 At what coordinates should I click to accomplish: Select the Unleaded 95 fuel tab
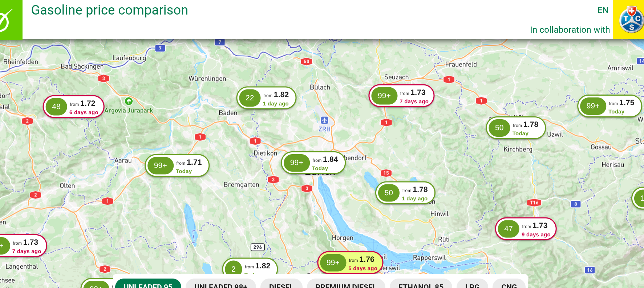[148, 284]
